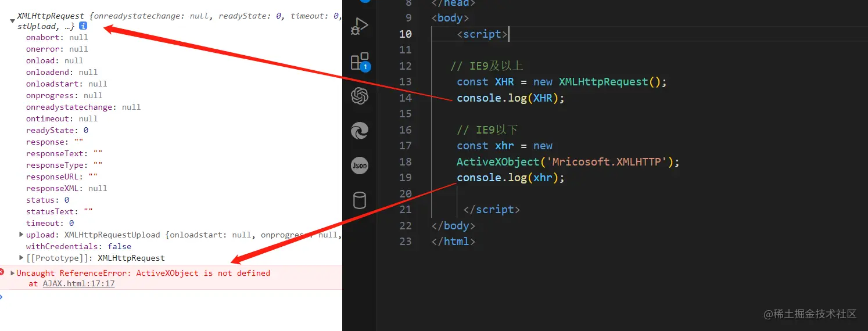Click the console.log(XHR) code line
The width and height of the screenshot is (868, 331).
pyautogui.click(x=511, y=98)
